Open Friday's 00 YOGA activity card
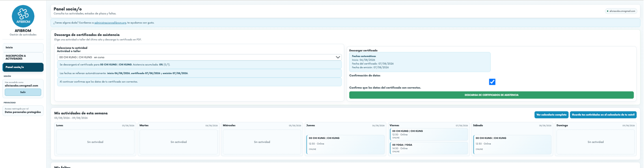Screen dimensions: 644x168 [429, 148]
